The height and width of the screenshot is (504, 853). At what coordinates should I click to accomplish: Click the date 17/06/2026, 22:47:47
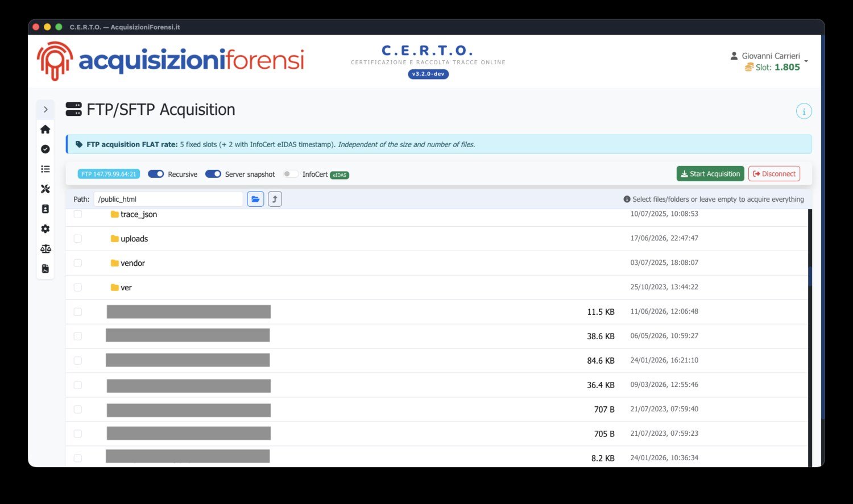(664, 238)
